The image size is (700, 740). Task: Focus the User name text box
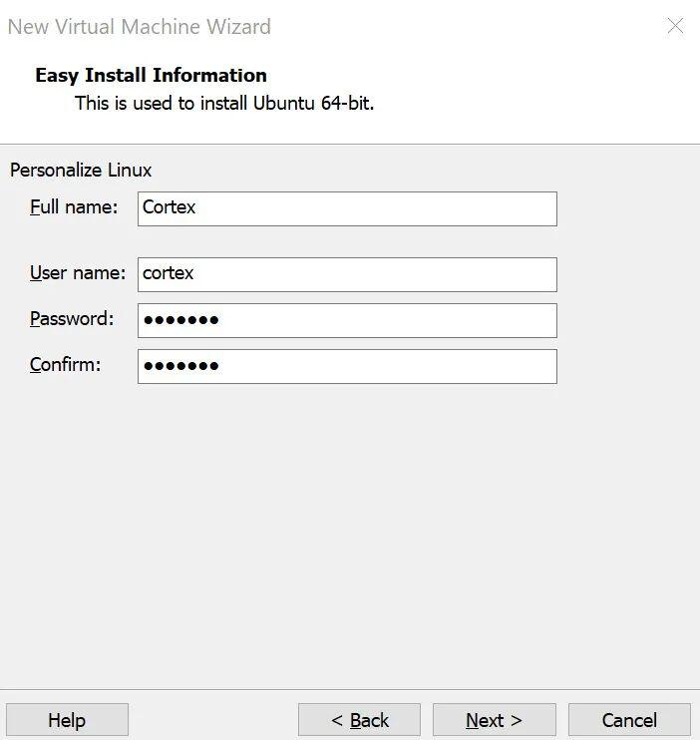coord(347,274)
